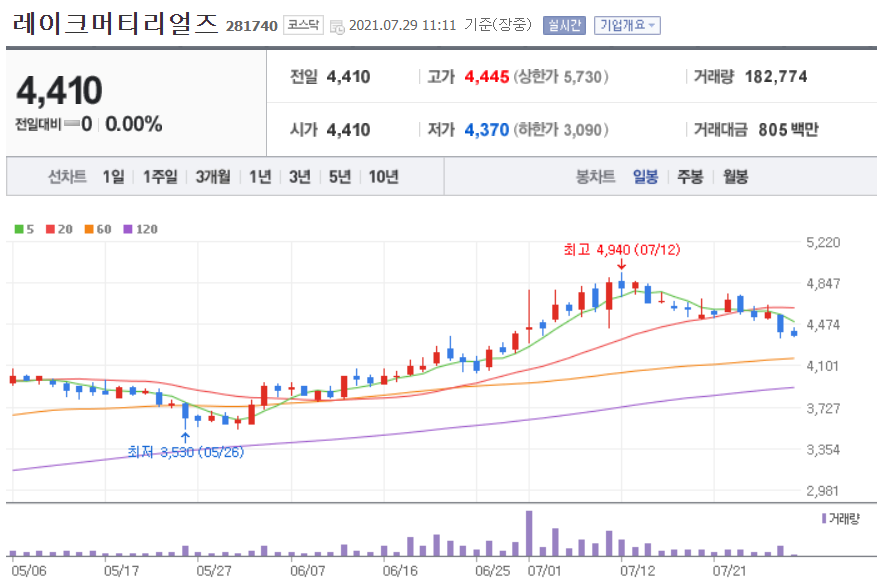Click the 상한가 5,730 upper limit text
Screen dimensions: 877x588
pyautogui.click(x=561, y=77)
